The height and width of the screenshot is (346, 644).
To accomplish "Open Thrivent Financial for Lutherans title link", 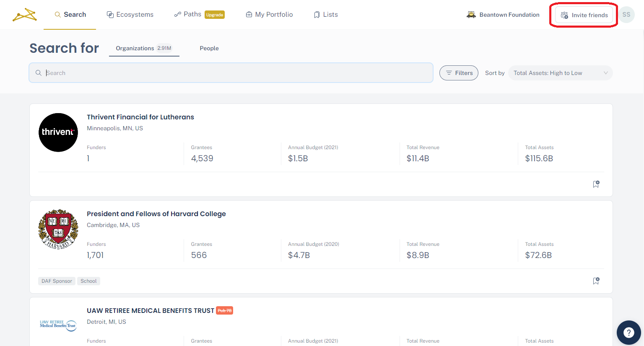I will [140, 117].
